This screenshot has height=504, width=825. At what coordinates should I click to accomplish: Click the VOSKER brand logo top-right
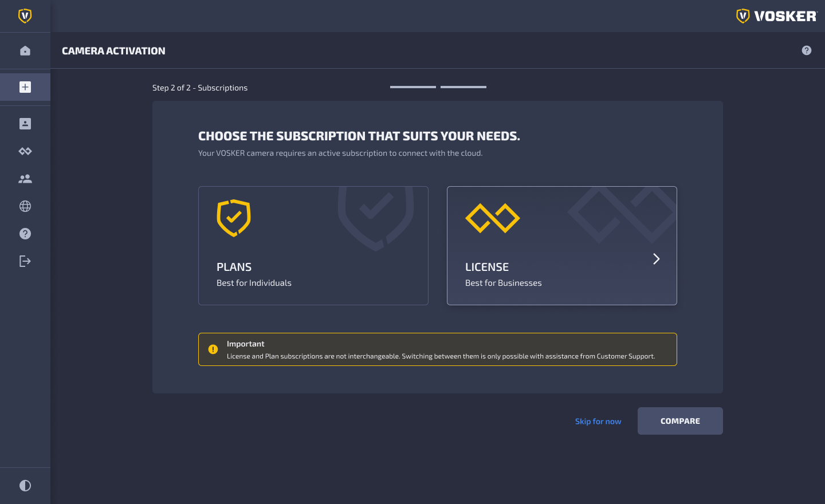[776, 16]
